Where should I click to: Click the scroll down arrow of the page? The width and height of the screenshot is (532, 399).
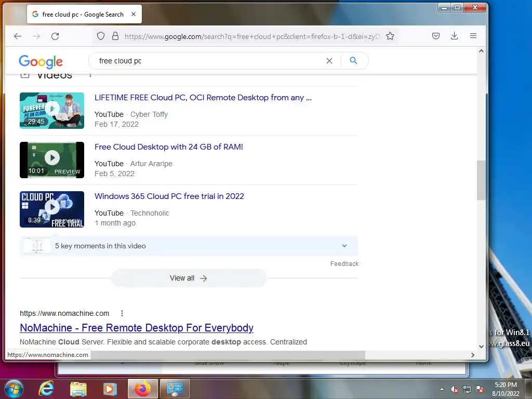tap(481, 347)
